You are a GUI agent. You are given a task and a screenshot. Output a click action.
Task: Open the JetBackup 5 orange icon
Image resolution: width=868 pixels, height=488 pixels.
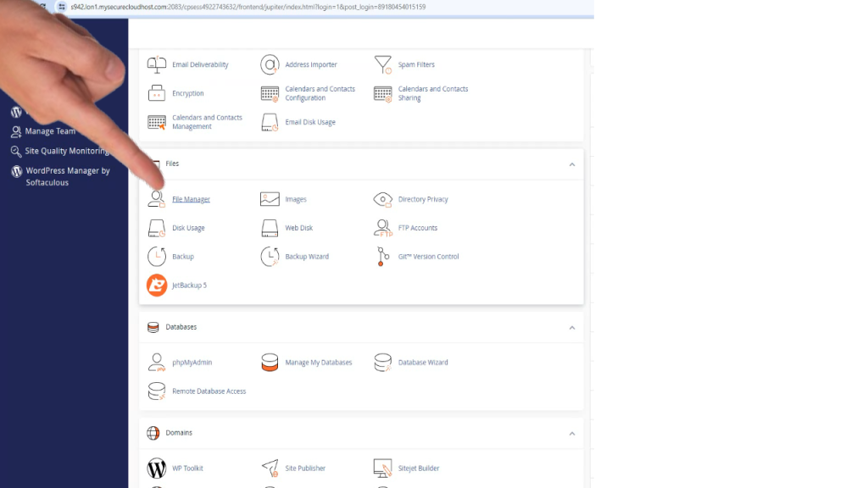point(157,286)
